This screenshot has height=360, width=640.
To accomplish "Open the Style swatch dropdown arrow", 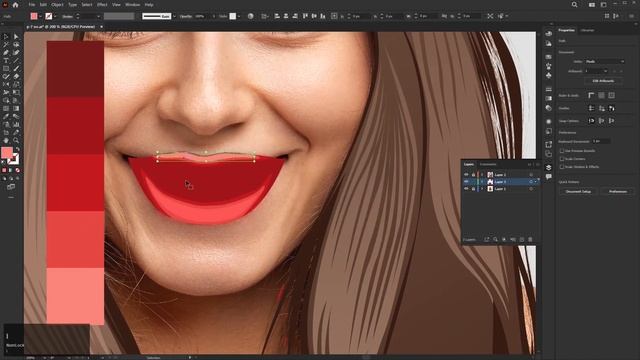I will click(x=239, y=16).
